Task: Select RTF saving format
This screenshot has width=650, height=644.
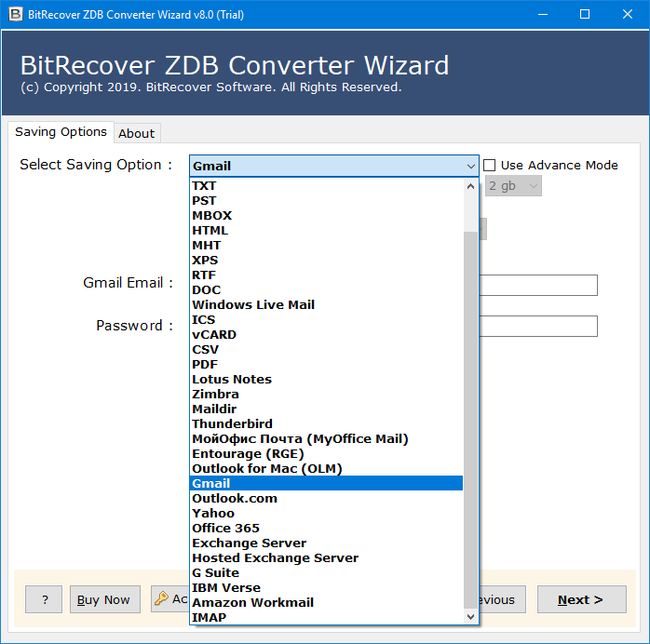Action: pyautogui.click(x=326, y=275)
